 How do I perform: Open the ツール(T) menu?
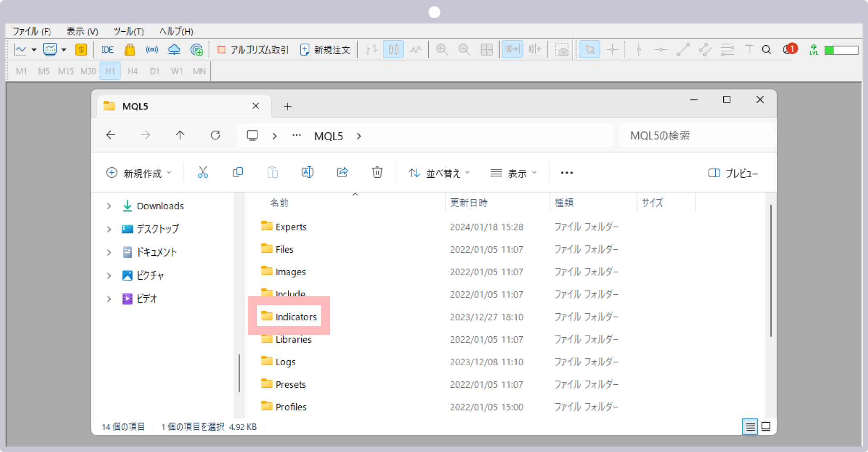point(128,32)
